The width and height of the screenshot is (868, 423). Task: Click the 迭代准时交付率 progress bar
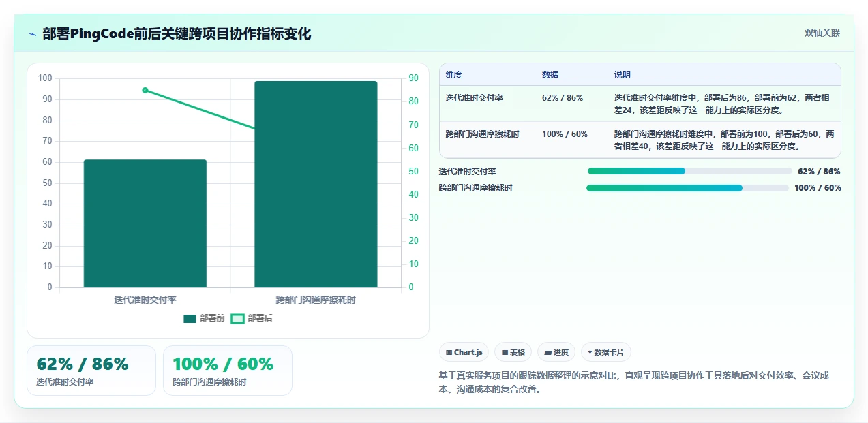(x=689, y=172)
